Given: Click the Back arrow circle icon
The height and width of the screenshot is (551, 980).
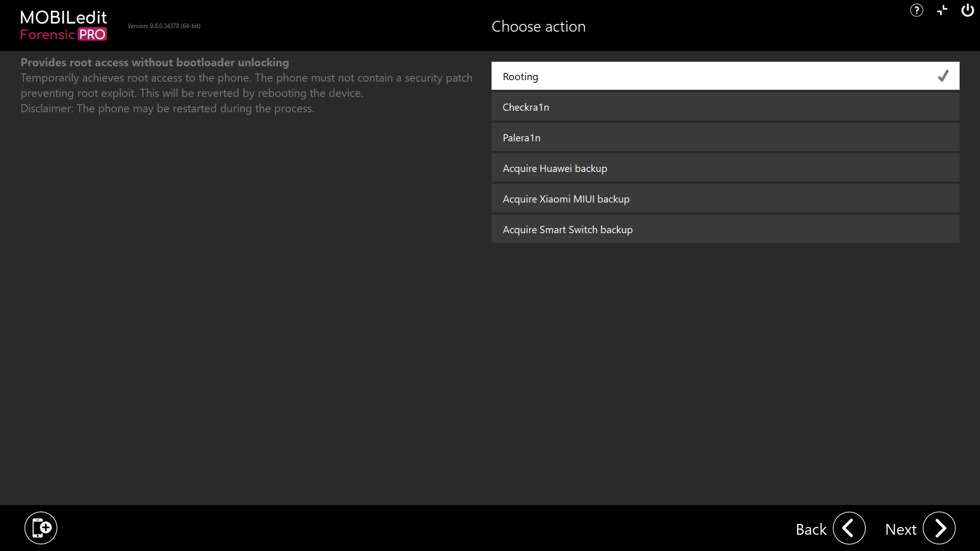Looking at the screenshot, I should (x=849, y=528).
